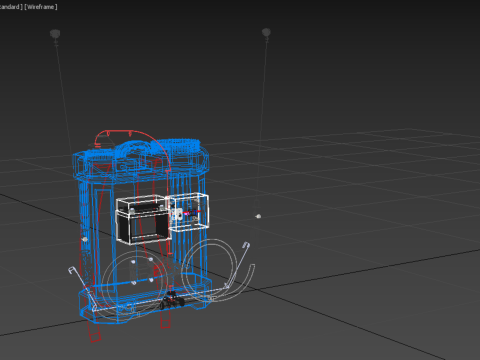Select the black valve at the base
This screenshot has height=360, width=480.
172,300
